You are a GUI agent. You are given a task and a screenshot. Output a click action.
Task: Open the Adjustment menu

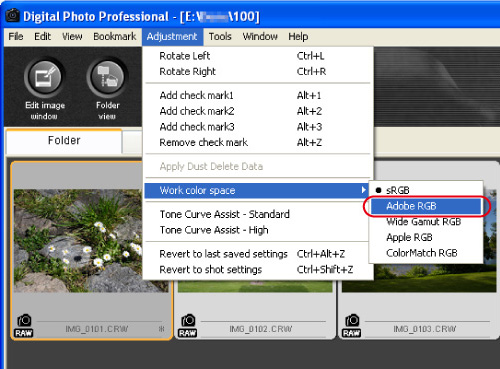[172, 36]
